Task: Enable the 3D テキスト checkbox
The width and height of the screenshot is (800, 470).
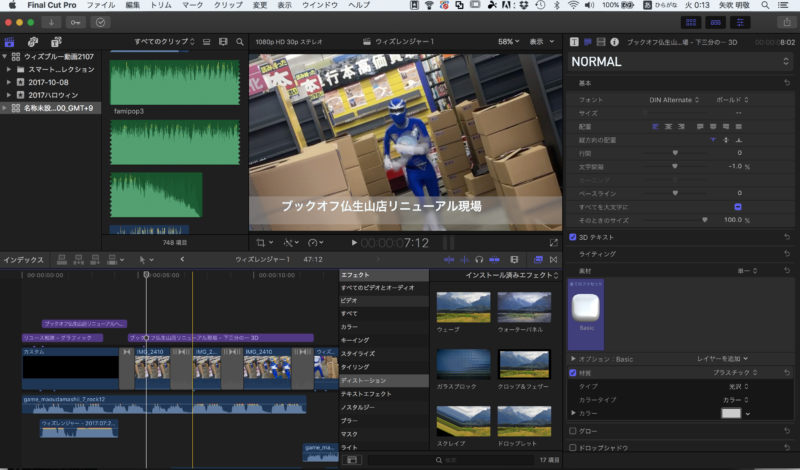Action: click(572, 237)
